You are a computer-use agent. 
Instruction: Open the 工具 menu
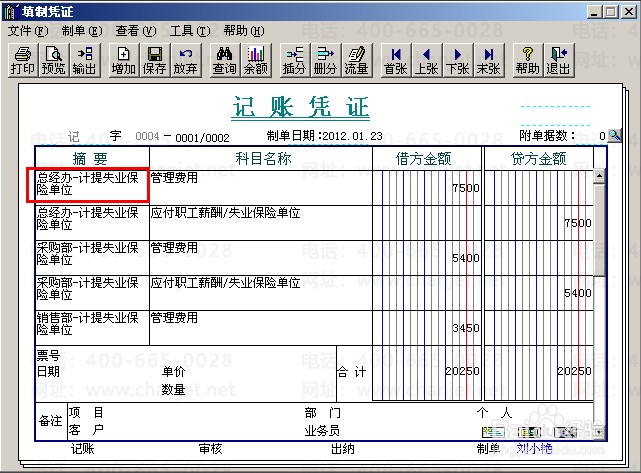[190, 31]
